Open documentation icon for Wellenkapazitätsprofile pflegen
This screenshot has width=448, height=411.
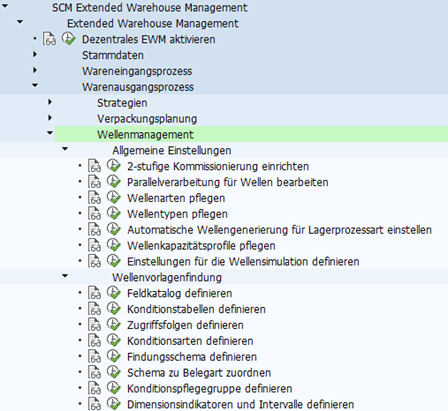(x=94, y=245)
